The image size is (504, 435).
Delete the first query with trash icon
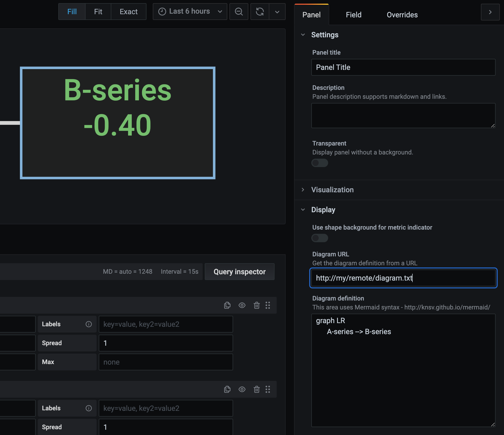256,305
